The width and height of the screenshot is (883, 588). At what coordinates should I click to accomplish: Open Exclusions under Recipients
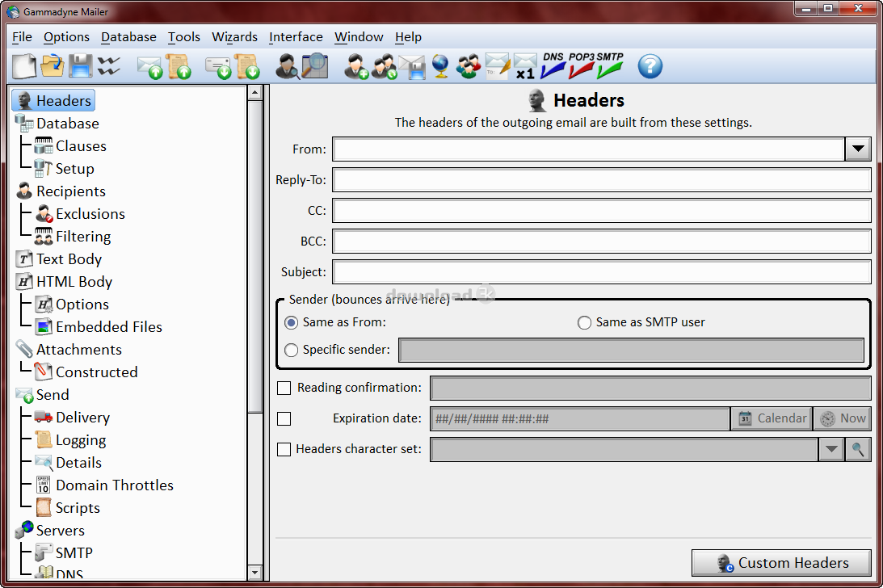pyautogui.click(x=80, y=214)
